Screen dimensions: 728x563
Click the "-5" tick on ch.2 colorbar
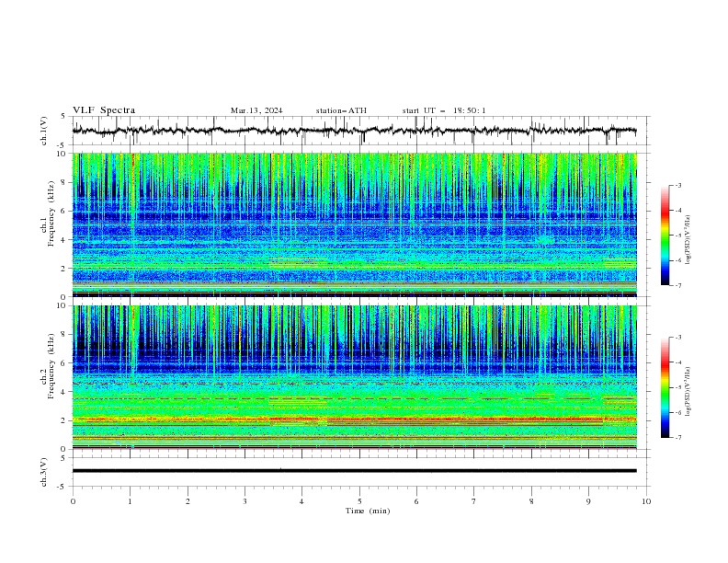tap(677, 387)
